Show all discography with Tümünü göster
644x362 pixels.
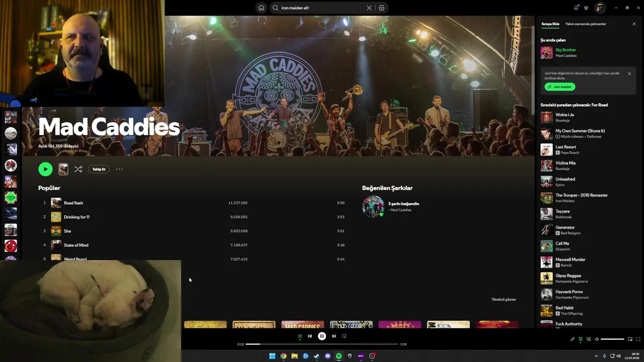tap(504, 299)
